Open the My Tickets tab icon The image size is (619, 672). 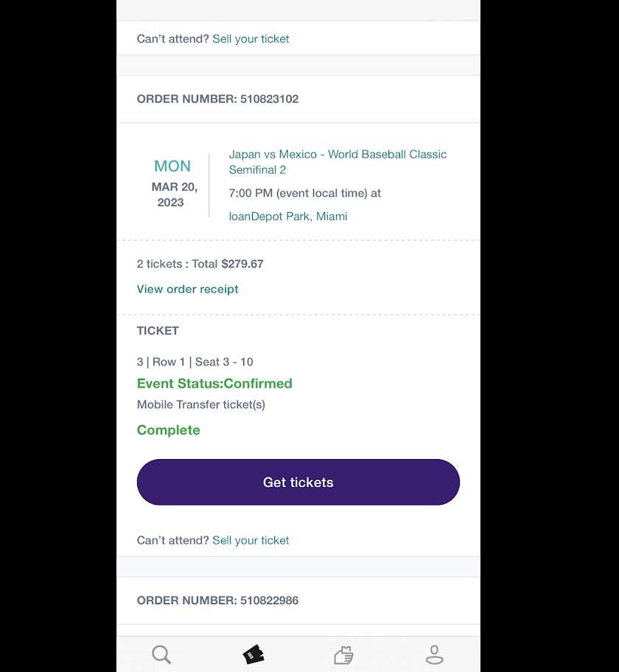click(x=253, y=654)
